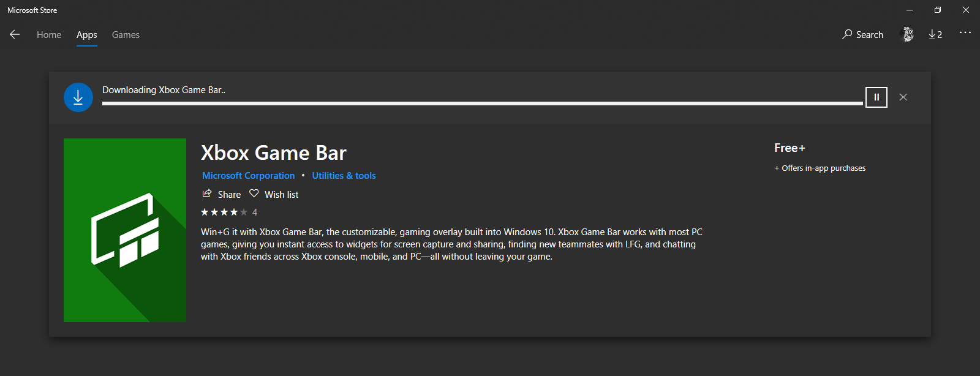Image resolution: width=980 pixels, height=376 pixels.
Task: Open Microsoft Corporation publisher link
Action: [249, 176]
